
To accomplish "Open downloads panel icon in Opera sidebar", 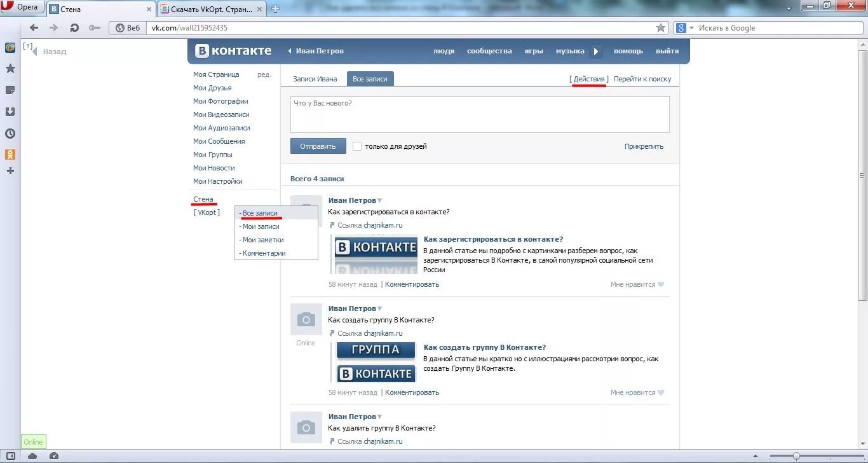I will [x=10, y=112].
